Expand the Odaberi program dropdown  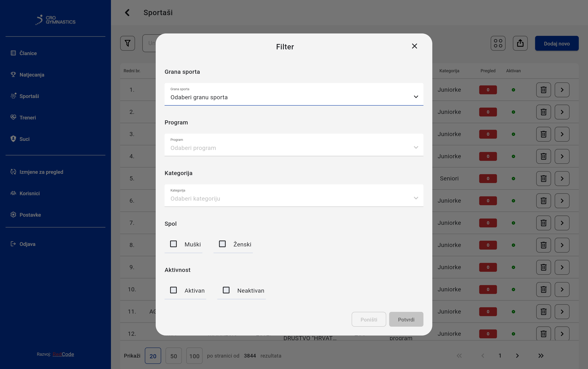click(294, 145)
